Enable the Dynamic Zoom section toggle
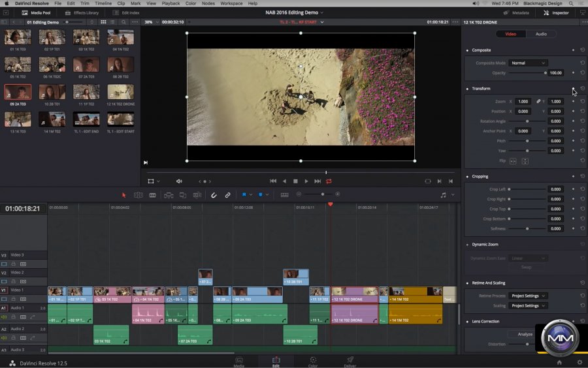Viewport: 588px width, 368px height. click(467, 245)
